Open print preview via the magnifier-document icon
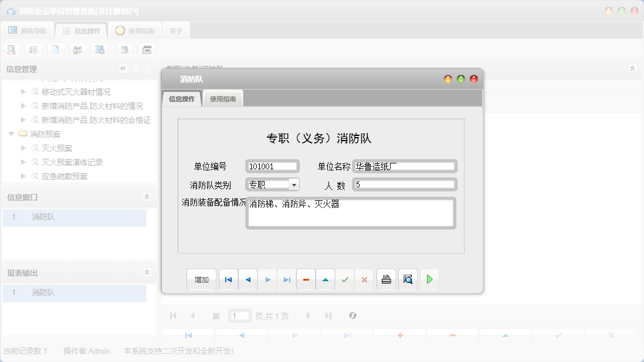The image size is (644, 362). click(408, 279)
